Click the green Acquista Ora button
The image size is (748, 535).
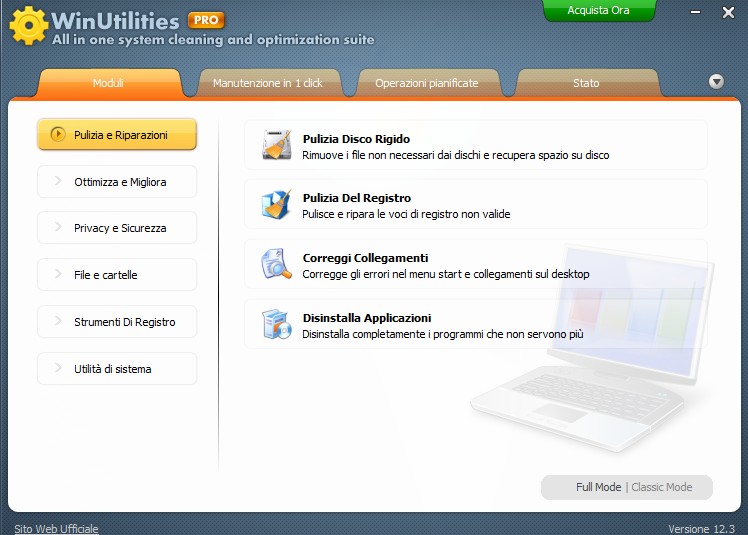(599, 10)
